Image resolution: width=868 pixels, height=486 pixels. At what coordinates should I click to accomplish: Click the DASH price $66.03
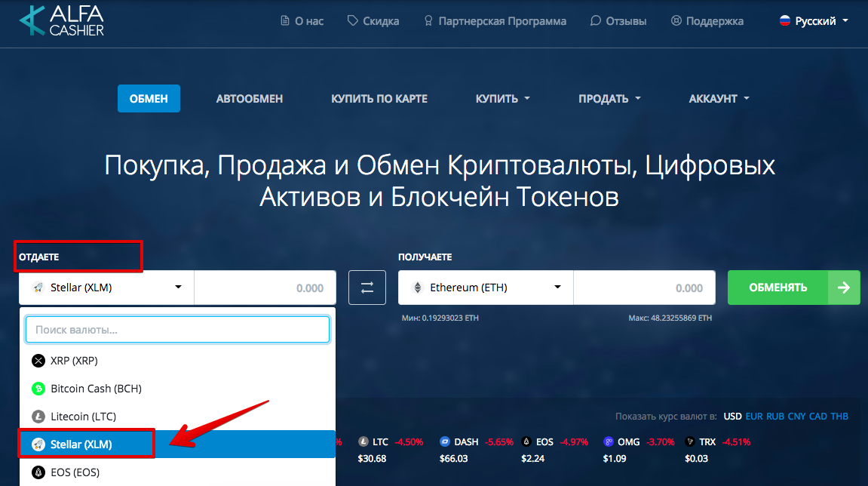pos(453,459)
